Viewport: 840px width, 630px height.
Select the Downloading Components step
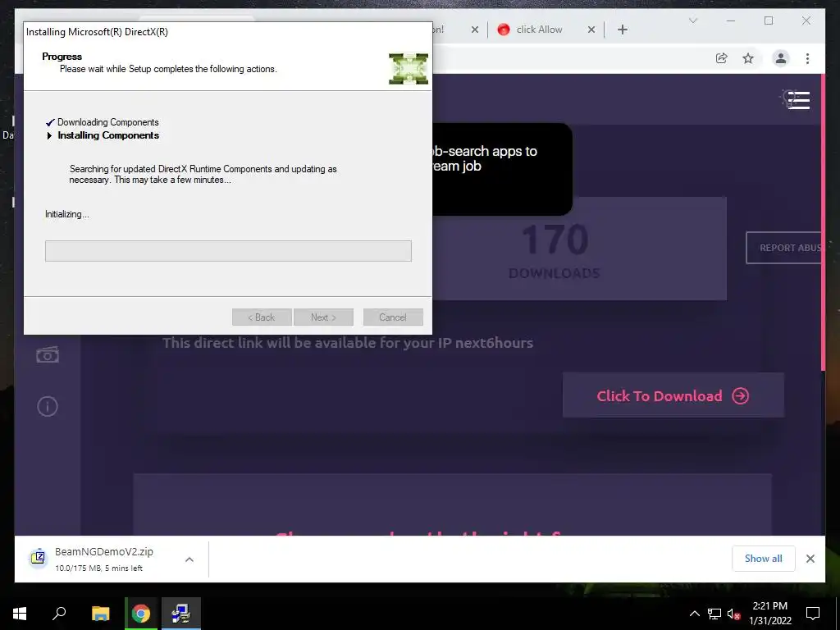coord(107,122)
